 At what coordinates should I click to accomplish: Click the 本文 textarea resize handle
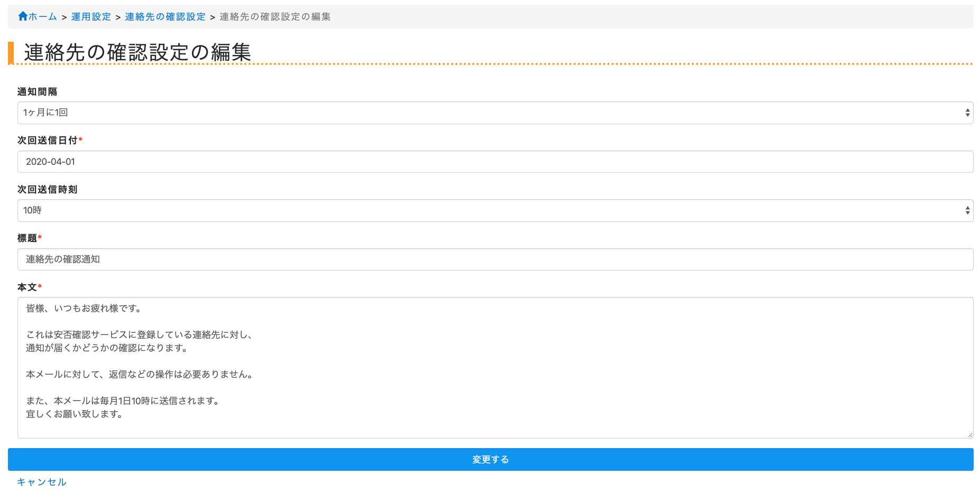tap(969, 435)
